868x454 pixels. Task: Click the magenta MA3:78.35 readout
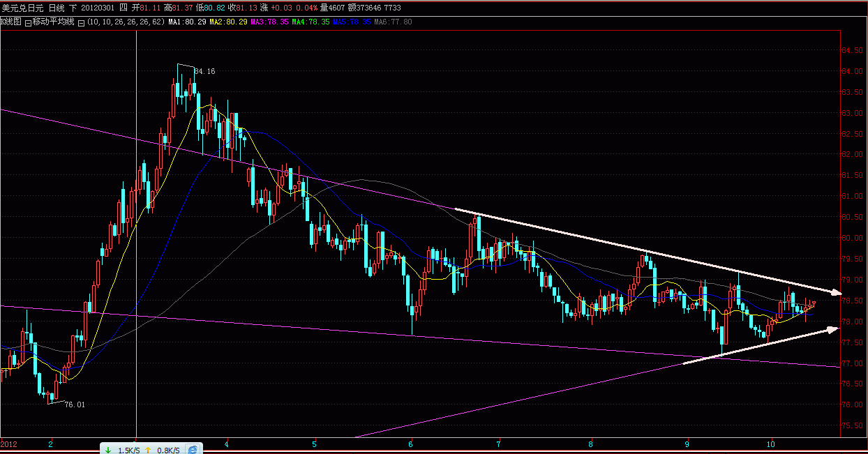tap(269, 22)
